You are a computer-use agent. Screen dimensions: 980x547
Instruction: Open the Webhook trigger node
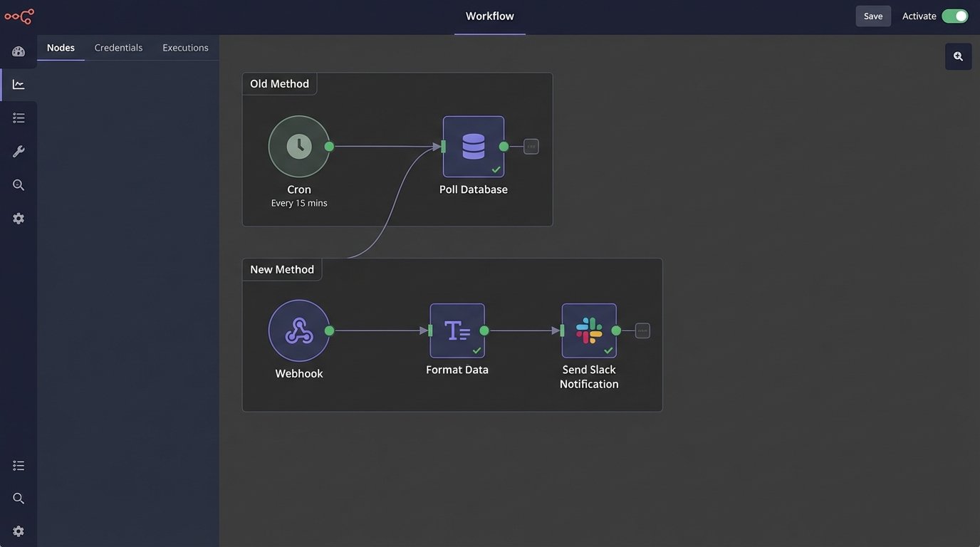[299, 330]
